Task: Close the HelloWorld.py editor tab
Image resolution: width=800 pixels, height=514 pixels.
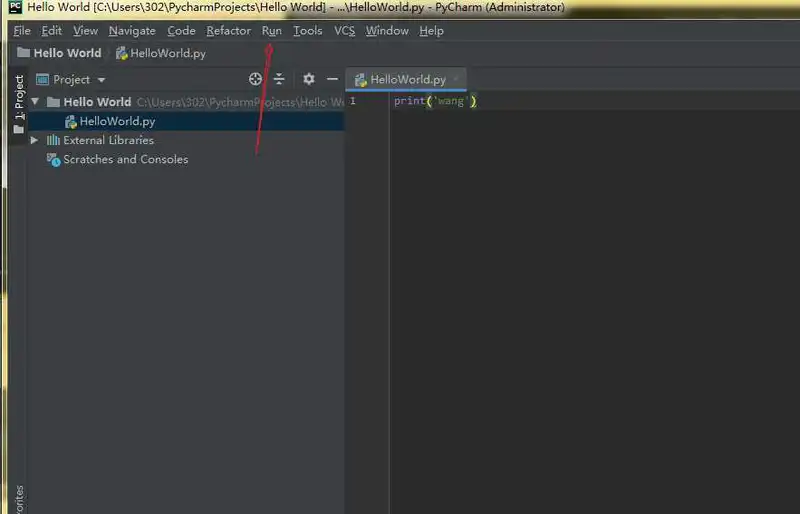Action: [456, 79]
